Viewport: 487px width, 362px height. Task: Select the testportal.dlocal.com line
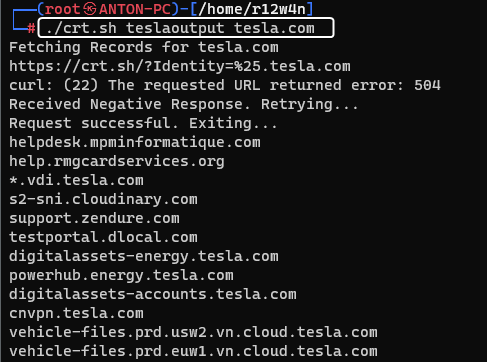click(103, 237)
